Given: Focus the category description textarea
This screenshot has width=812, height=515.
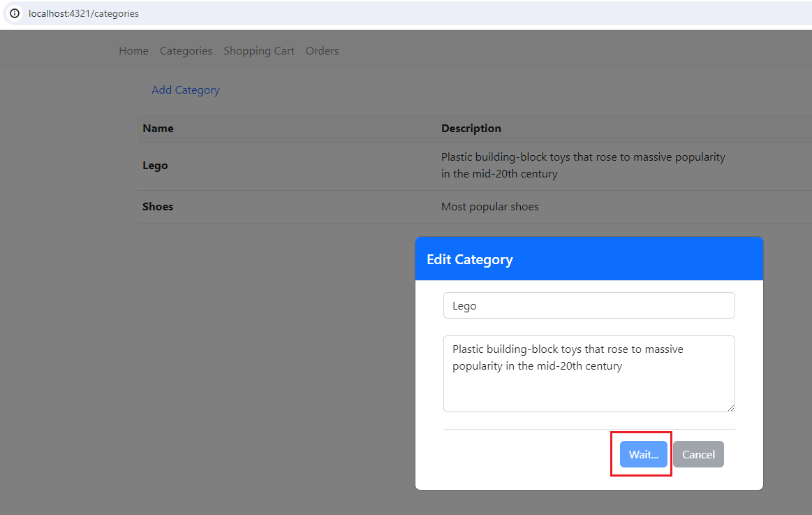Looking at the screenshot, I should (589, 374).
